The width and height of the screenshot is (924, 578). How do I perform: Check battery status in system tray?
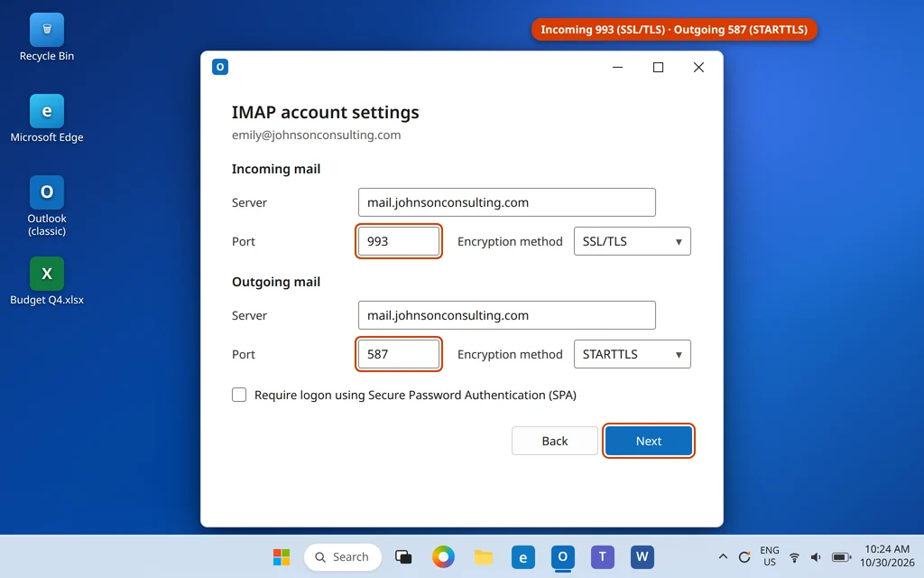(842, 556)
